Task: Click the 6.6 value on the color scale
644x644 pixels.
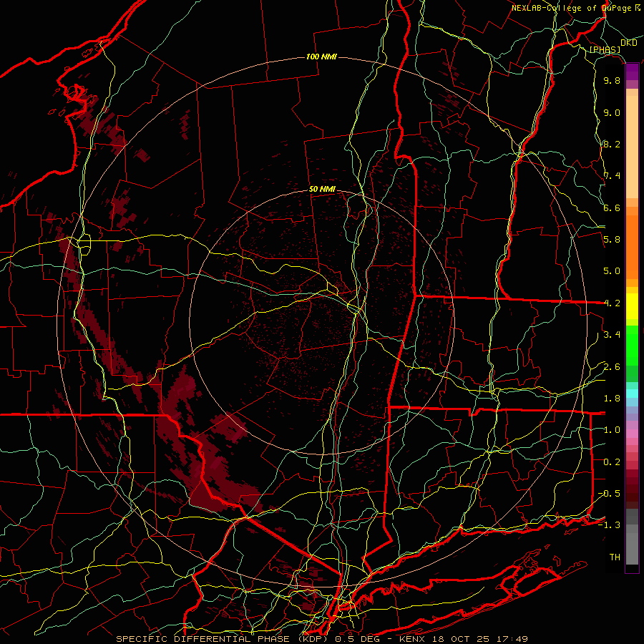Action: tap(612, 208)
